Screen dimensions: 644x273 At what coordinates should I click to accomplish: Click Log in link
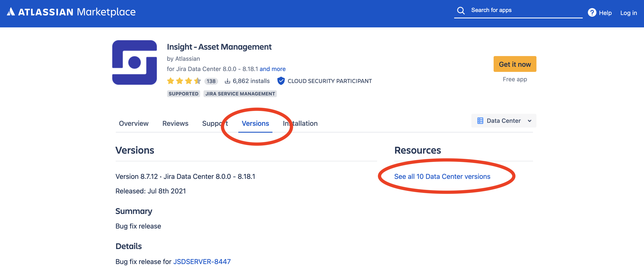pyautogui.click(x=628, y=13)
